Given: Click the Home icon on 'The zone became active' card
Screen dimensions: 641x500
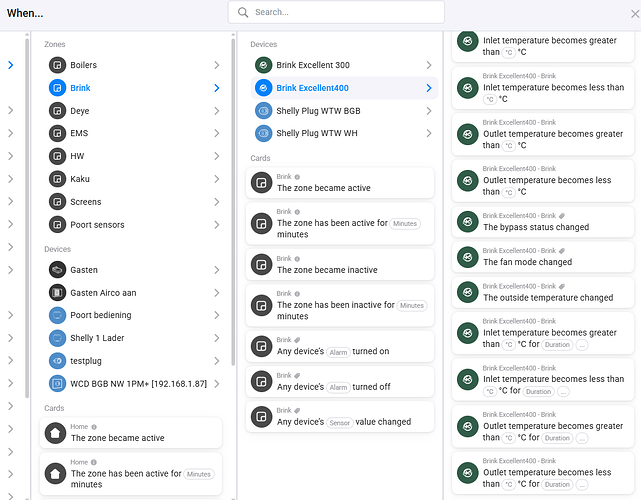Looking at the screenshot, I should pos(55,433).
